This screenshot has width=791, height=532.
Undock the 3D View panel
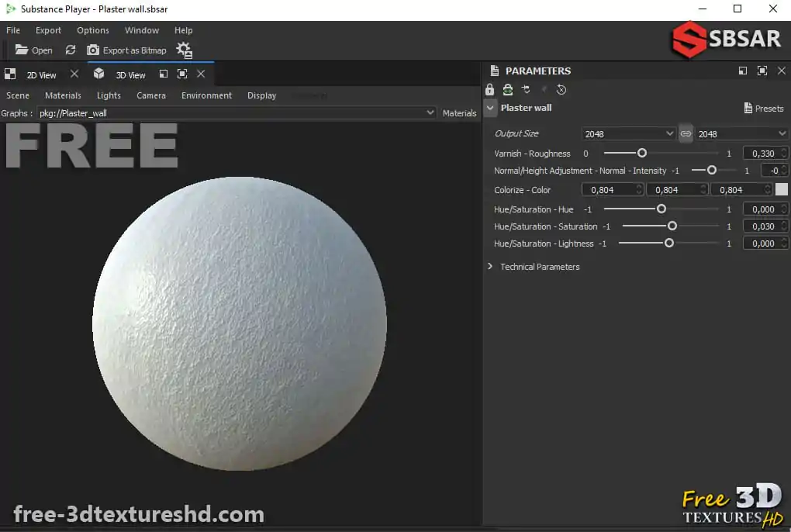164,74
